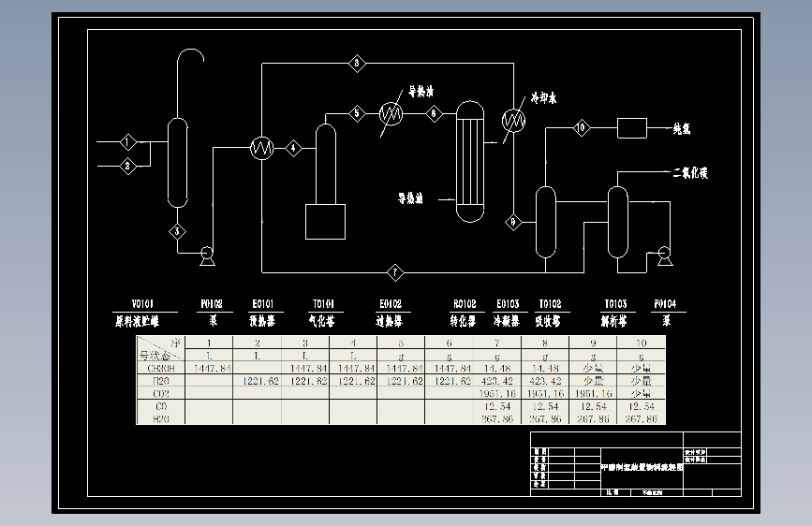Select the CO row header in table
The height and width of the screenshot is (526, 812).
[x=161, y=406]
